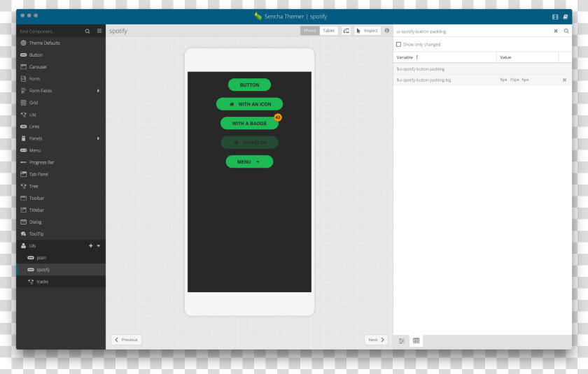Choose the List component
The image size is (588, 374).
coord(61,115)
